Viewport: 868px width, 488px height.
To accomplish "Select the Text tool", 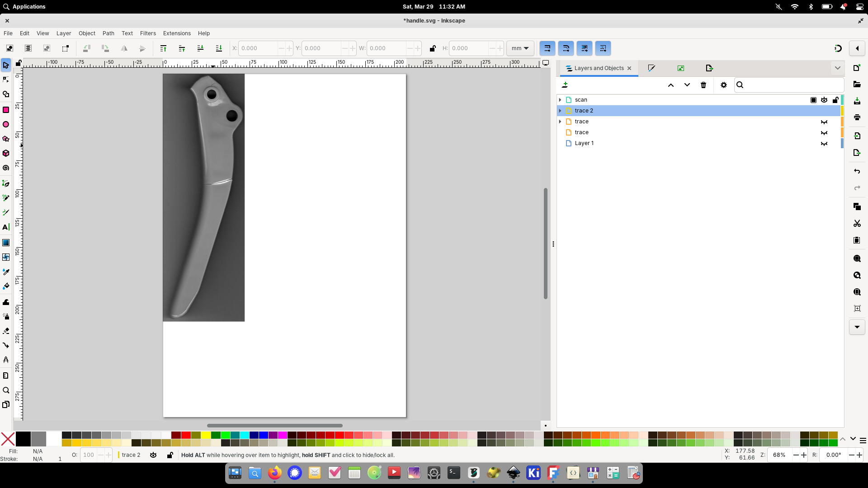I will click(x=6, y=227).
